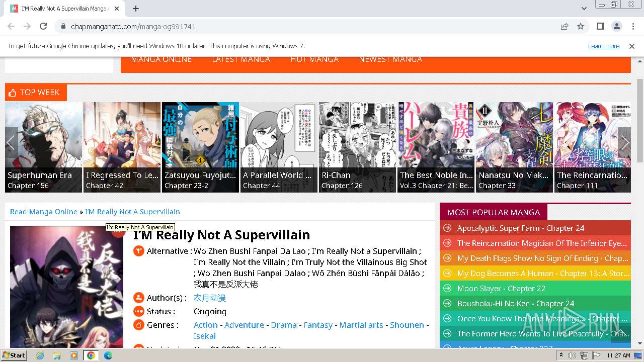Open the Chrome profile menu
Screen dimensions: 644x362
617,26
